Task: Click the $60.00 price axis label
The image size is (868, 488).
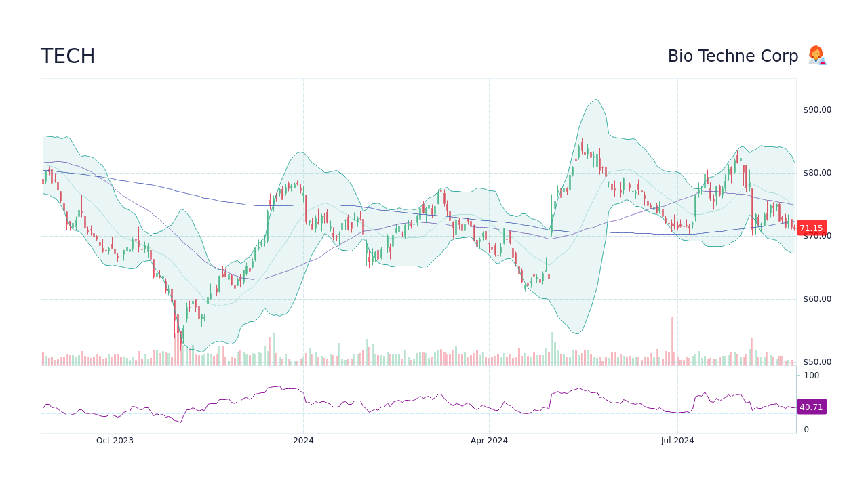Action: (x=817, y=299)
